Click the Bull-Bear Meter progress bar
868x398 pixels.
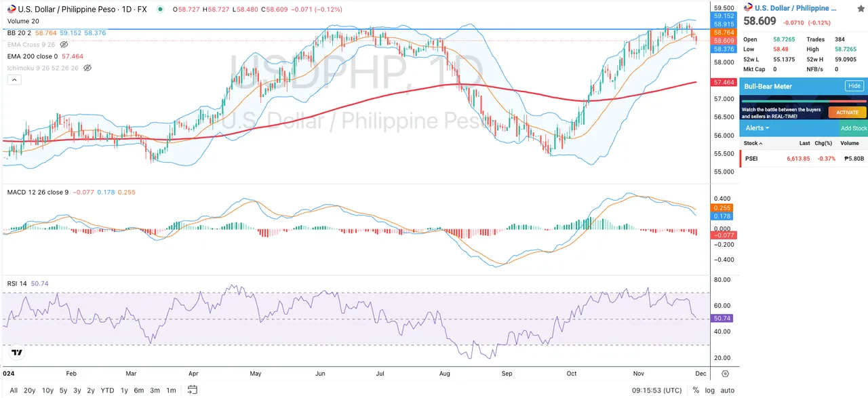pyautogui.click(x=804, y=101)
